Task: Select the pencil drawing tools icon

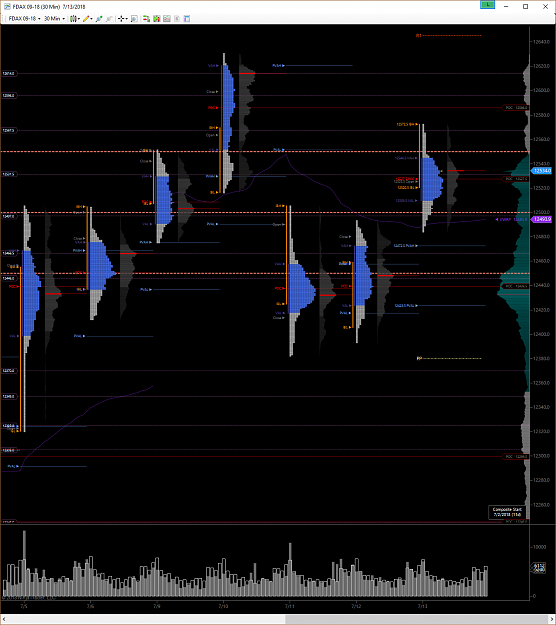Action: point(86,18)
